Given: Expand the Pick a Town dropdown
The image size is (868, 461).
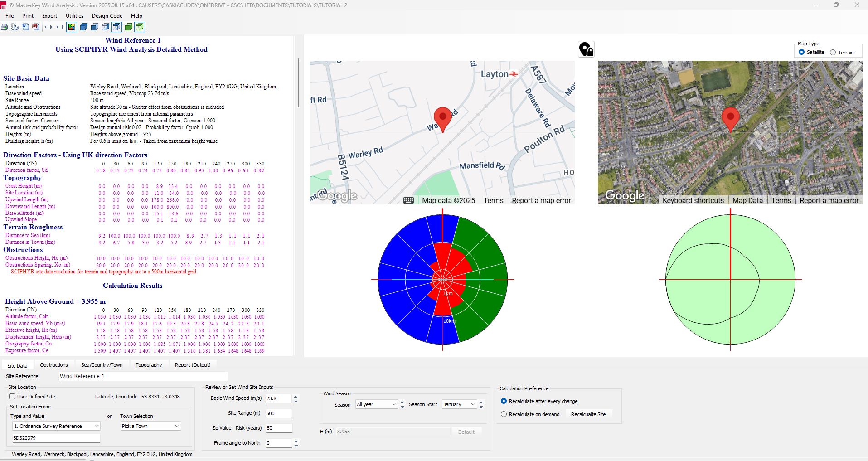Looking at the screenshot, I should click(x=150, y=426).
